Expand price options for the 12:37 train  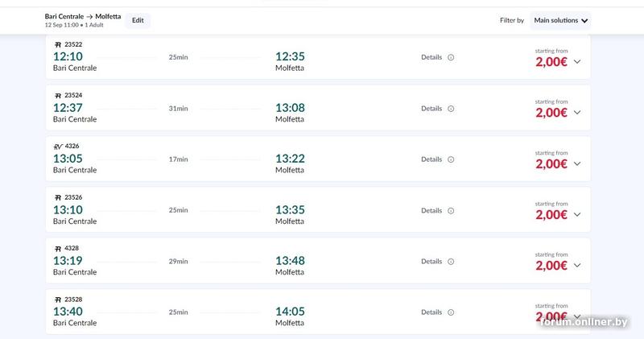click(577, 113)
